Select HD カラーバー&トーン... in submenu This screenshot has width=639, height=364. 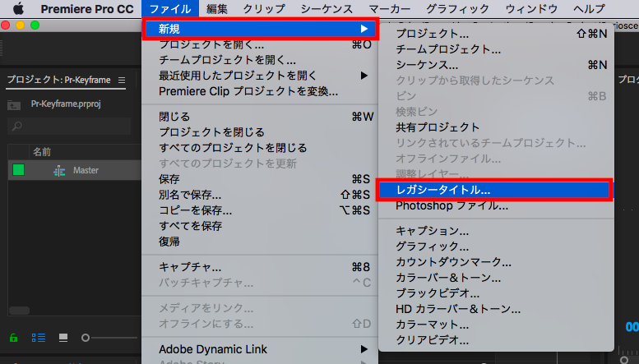pos(497,310)
